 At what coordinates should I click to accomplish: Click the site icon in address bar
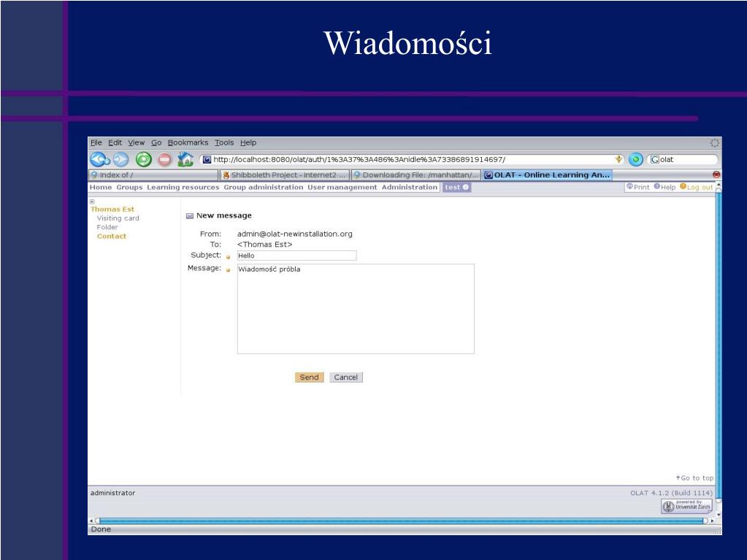click(207, 159)
